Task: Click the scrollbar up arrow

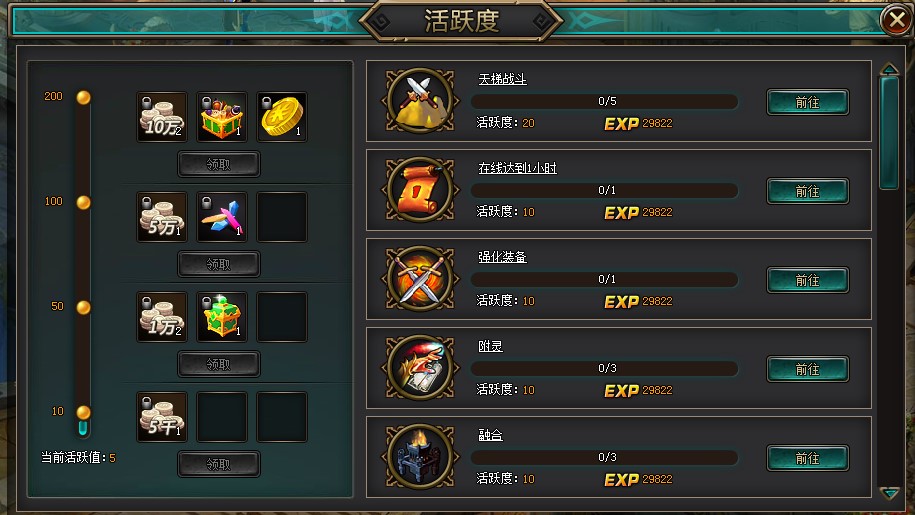Action: click(890, 69)
